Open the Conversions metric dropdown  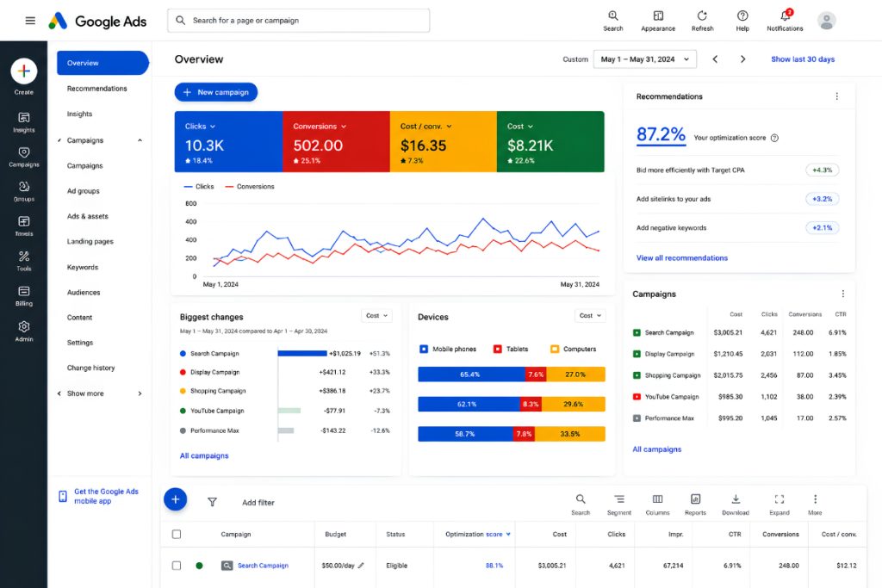pyautogui.click(x=320, y=127)
